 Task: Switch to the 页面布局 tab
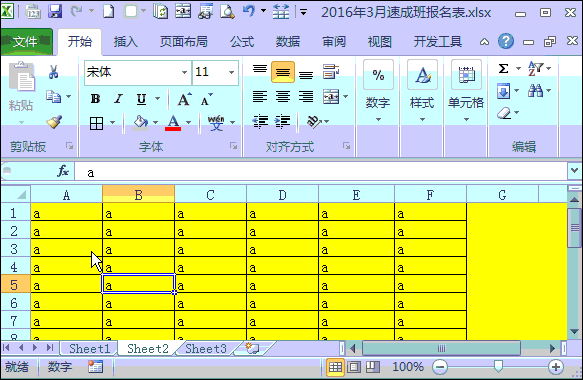tap(184, 42)
